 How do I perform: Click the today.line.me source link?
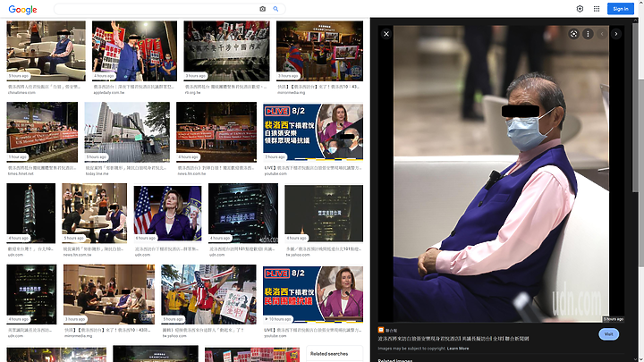click(97, 173)
